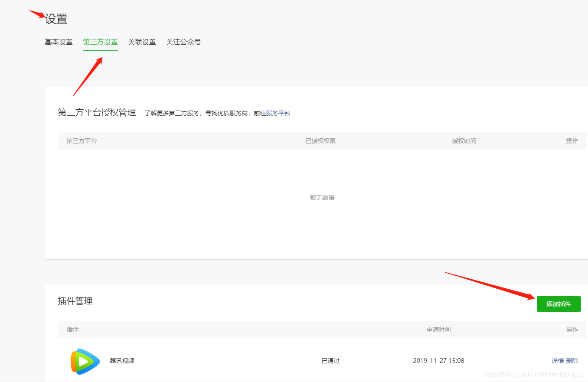Open the 基本设置 tab

pyautogui.click(x=59, y=42)
